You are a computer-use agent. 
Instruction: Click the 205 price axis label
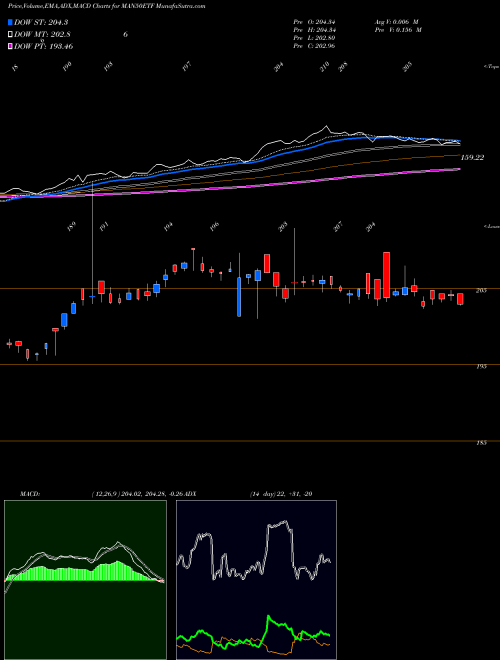(x=482, y=290)
